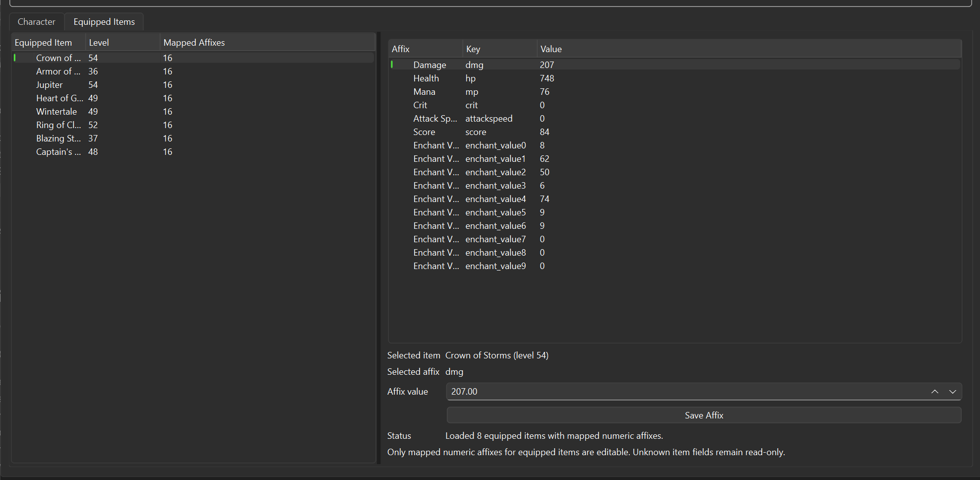Open the Equipped Items tab

104,22
